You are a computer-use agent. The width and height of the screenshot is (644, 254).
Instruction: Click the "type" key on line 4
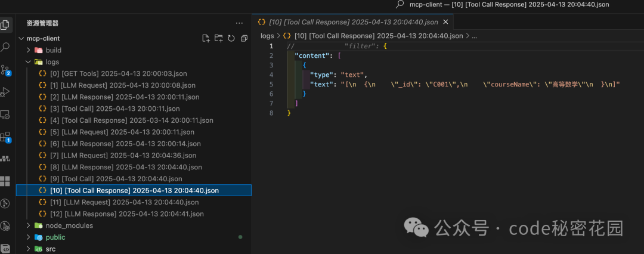click(320, 75)
